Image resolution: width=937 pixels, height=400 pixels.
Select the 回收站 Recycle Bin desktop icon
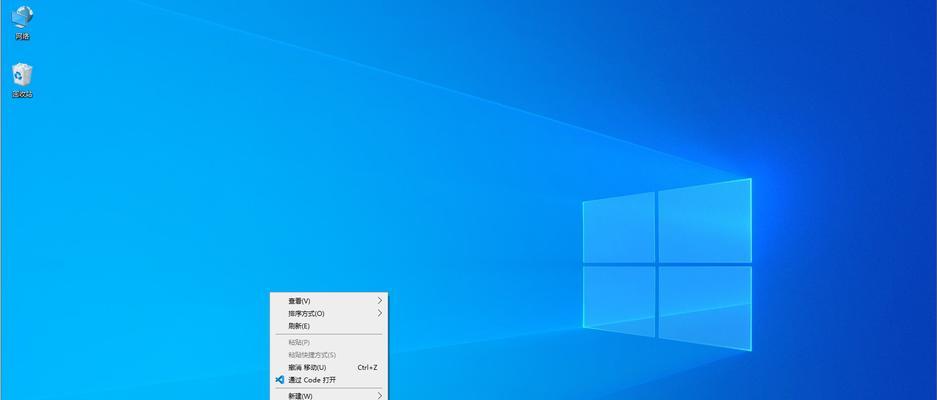[x=22, y=80]
